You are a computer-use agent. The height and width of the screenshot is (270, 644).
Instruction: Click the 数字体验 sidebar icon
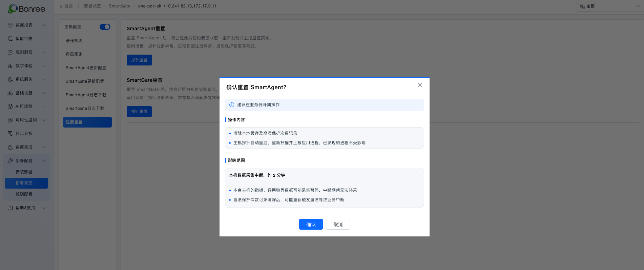pos(10,66)
